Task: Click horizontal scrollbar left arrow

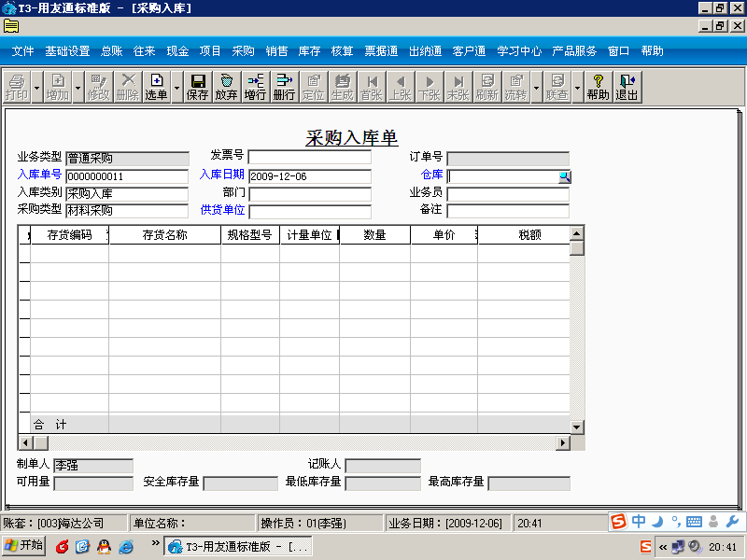Action: 25,442
